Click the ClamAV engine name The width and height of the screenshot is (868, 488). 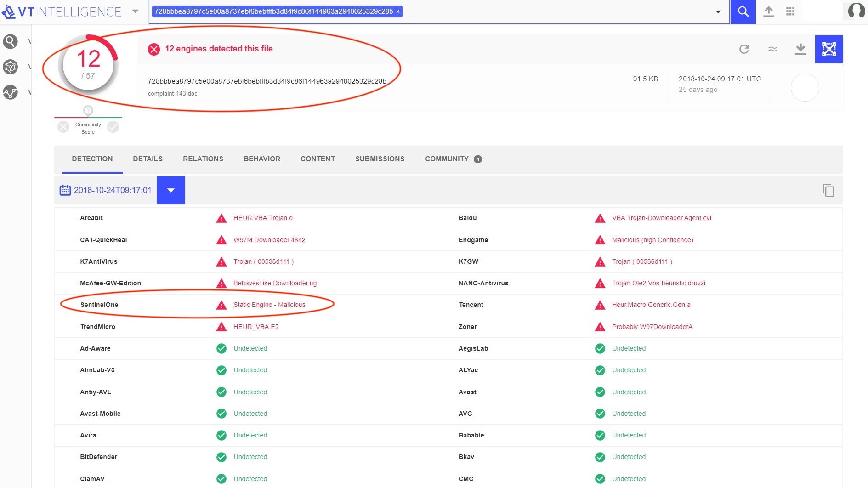click(92, 479)
